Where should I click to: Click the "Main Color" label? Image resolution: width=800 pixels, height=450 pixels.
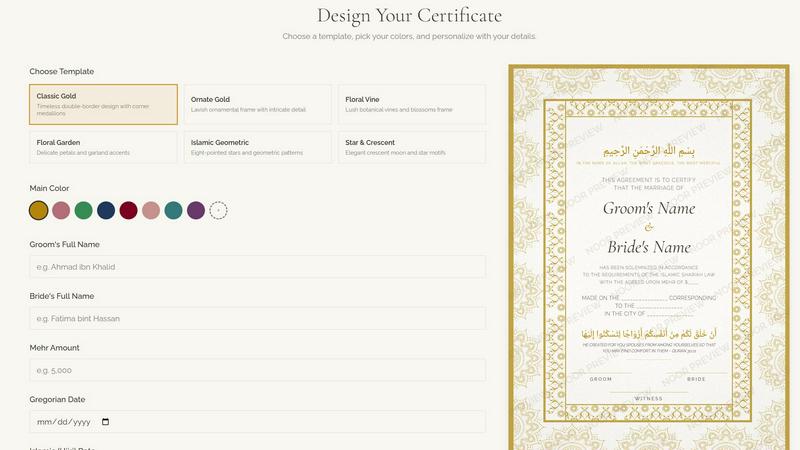[49, 188]
